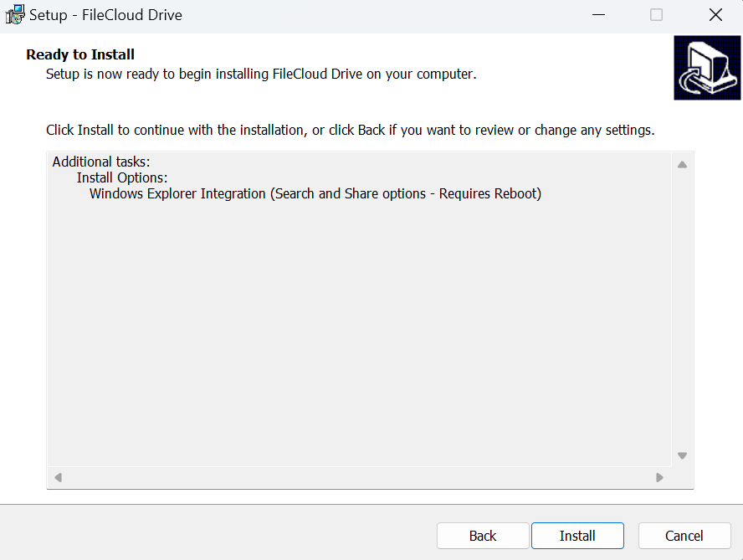
Task: Click the setup installer icon in title bar
Action: 14,15
